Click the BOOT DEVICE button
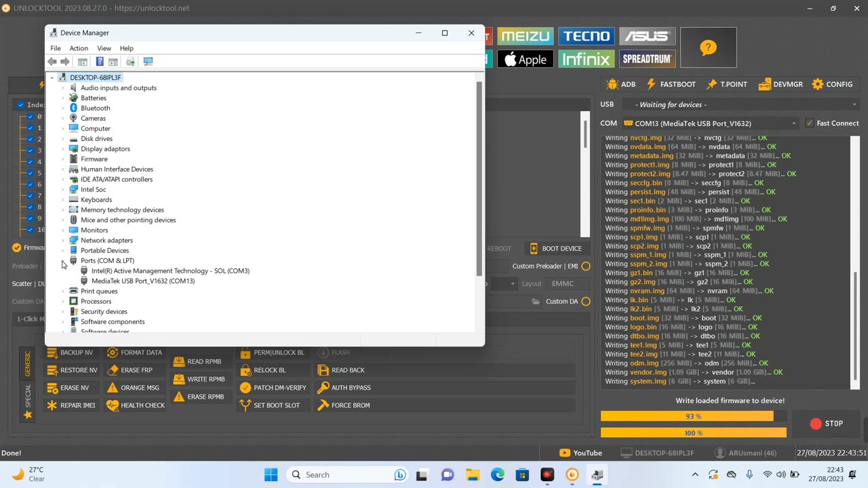Image resolution: width=868 pixels, height=488 pixels. coord(555,249)
